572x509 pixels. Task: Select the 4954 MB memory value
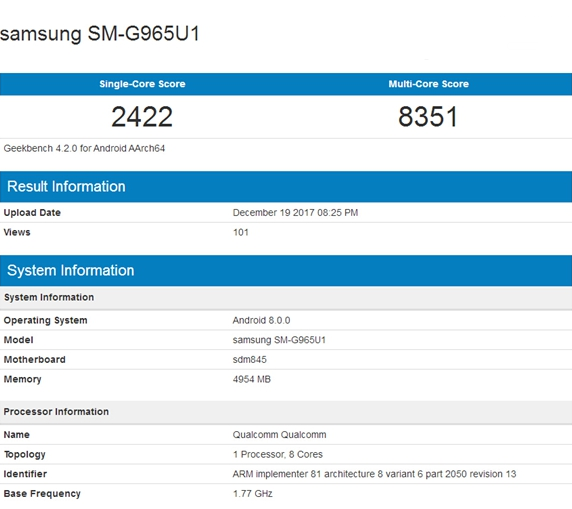252,379
